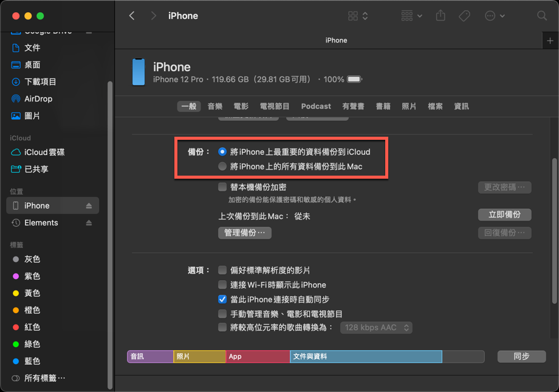
Task: Switch to the 照片 tab
Action: (x=409, y=106)
